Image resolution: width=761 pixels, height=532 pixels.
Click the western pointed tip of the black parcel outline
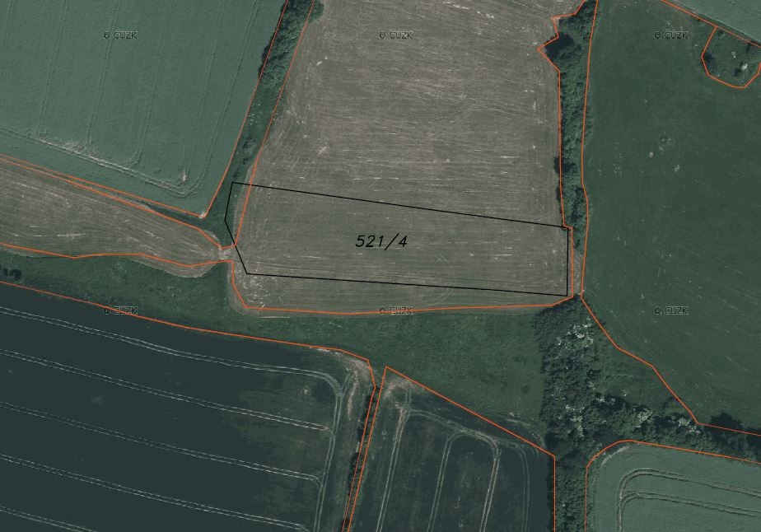click(x=226, y=220)
